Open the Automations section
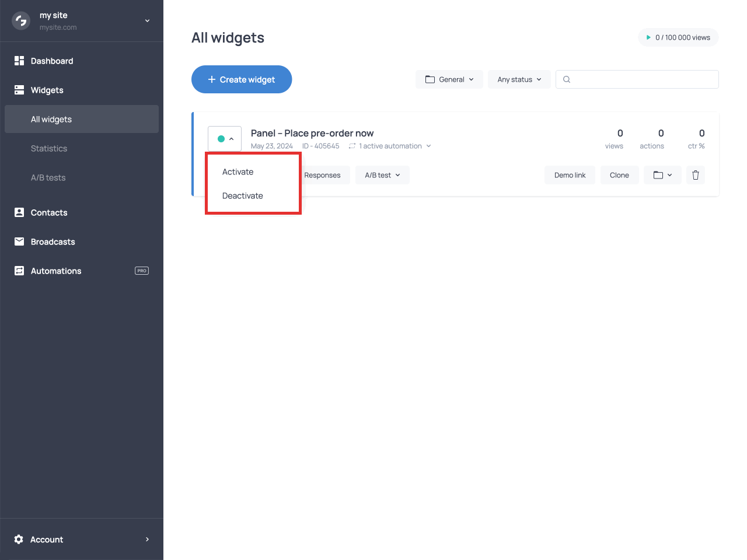 click(x=55, y=271)
